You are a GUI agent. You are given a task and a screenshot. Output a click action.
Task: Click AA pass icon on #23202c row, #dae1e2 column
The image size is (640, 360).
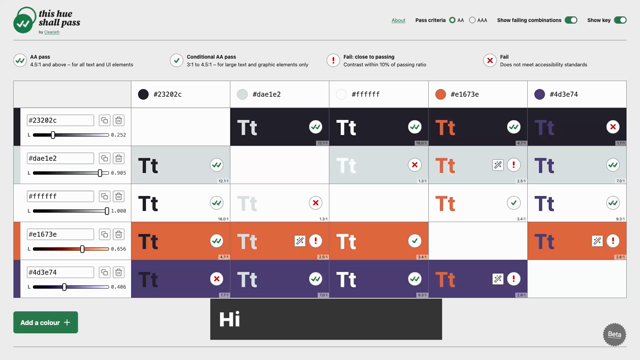coord(316,127)
